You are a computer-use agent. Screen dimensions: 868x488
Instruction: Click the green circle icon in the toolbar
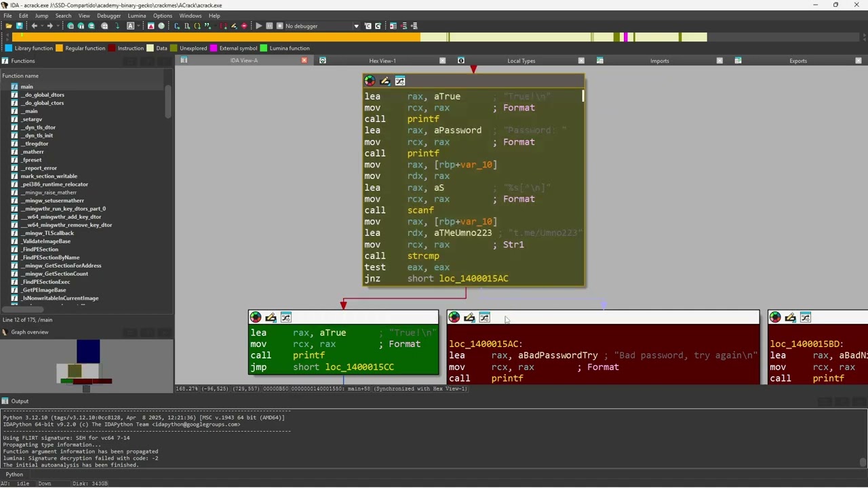point(161,26)
